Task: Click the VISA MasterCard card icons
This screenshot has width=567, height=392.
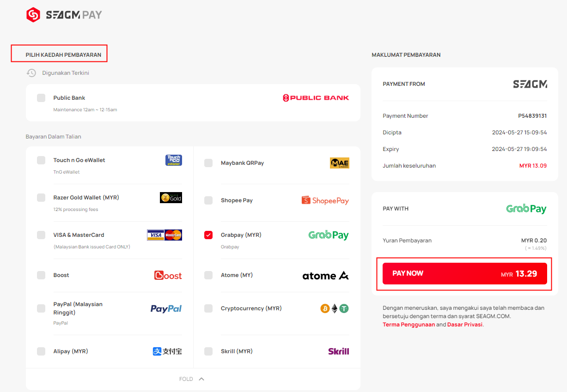Action: [165, 235]
